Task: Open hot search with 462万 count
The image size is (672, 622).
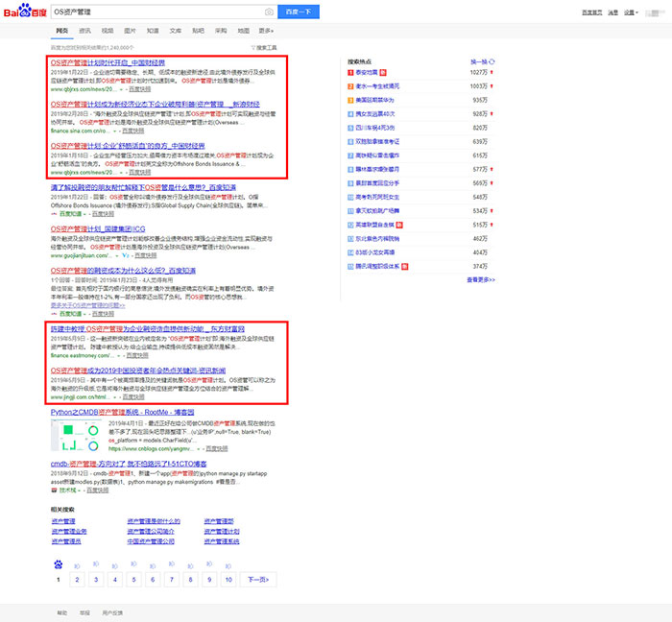Action: click(x=377, y=239)
